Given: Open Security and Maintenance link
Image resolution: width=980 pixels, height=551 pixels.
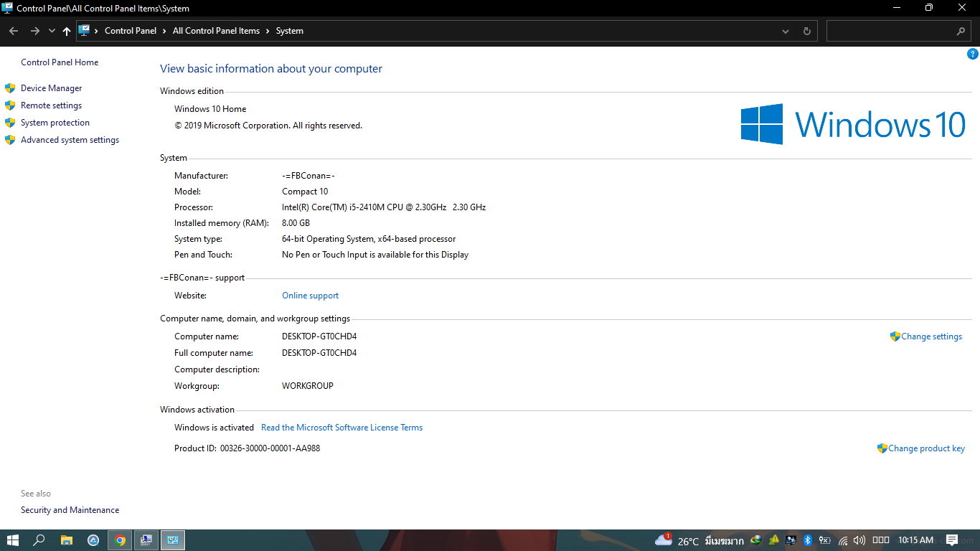Looking at the screenshot, I should [x=70, y=510].
